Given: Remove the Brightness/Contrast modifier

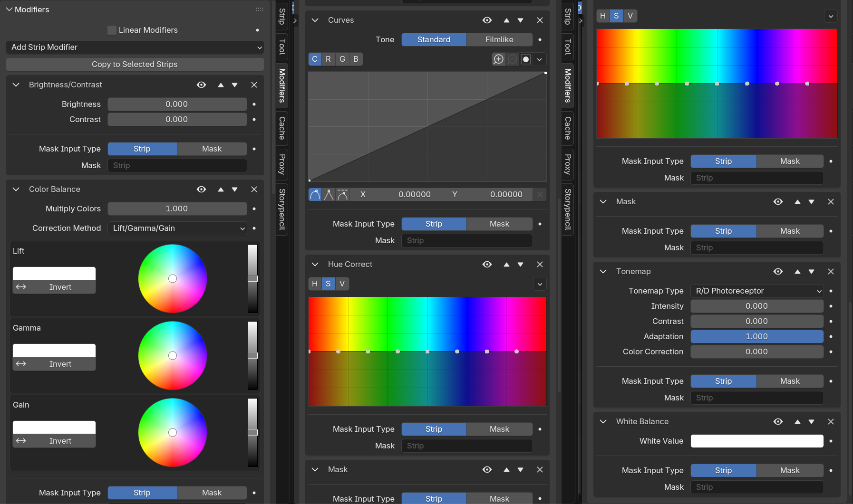Looking at the screenshot, I should pyautogui.click(x=254, y=85).
